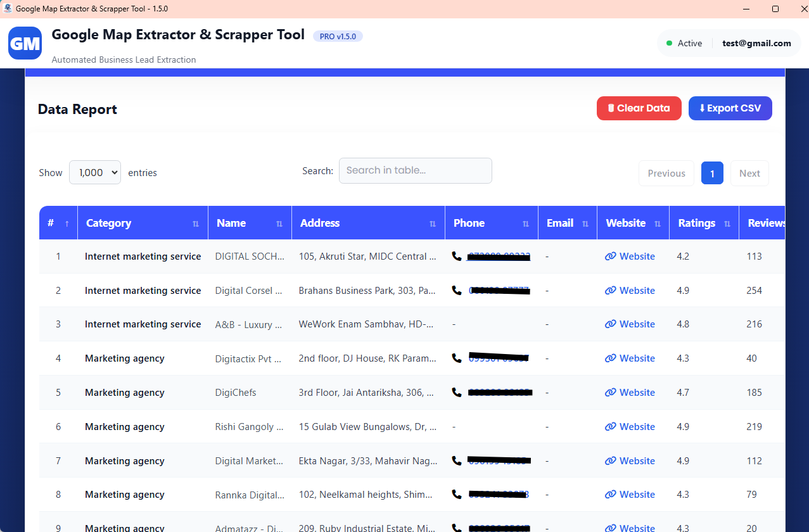The height and width of the screenshot is (532, 809).
Task: Click the link icon in row 3
Action: (610, 324)
